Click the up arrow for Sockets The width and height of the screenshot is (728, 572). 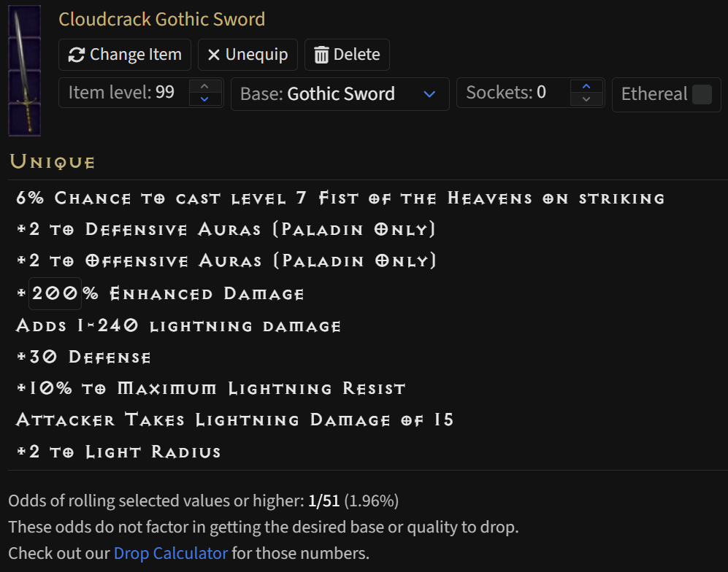click(586, 87)
